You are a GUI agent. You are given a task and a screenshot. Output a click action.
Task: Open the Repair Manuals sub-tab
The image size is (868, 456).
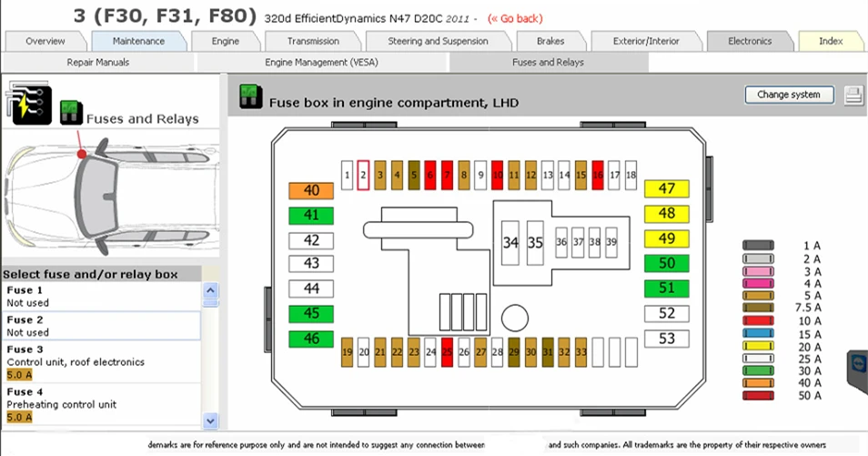(x=98, y=62)
